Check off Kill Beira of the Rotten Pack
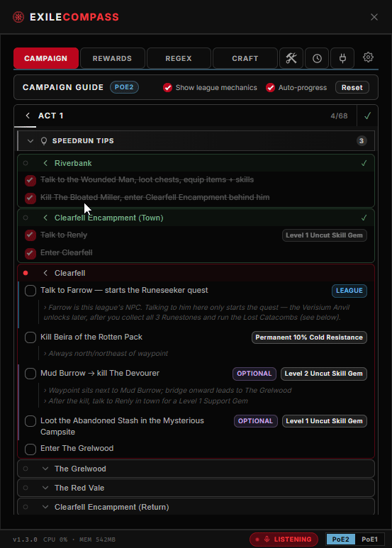This screenshot has width=392, height=548. click(x=30, y=337)
